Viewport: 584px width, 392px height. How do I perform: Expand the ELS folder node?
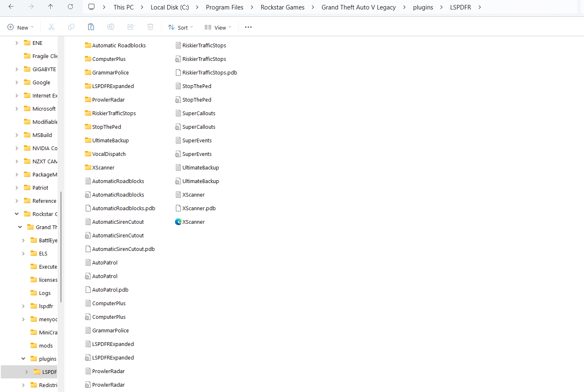[x=23, y=253]
